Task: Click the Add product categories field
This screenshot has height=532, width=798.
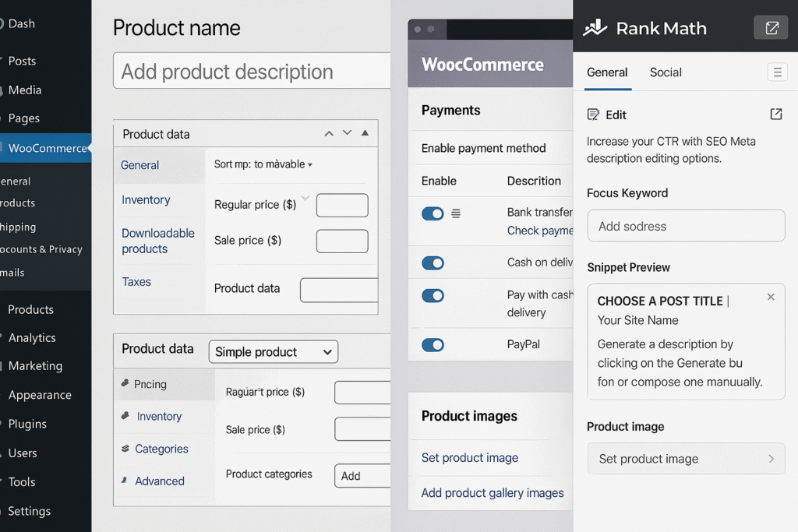Action: click(362, 476)
